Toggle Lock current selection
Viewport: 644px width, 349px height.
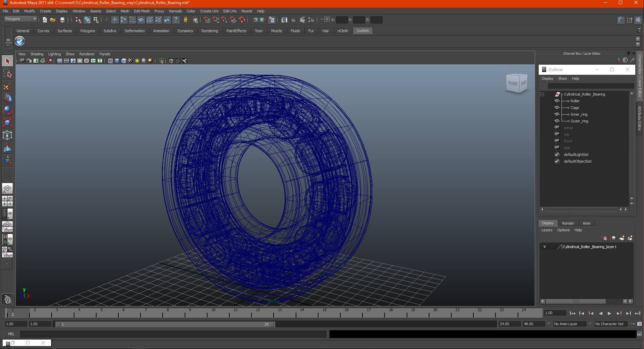click(185, 20)
